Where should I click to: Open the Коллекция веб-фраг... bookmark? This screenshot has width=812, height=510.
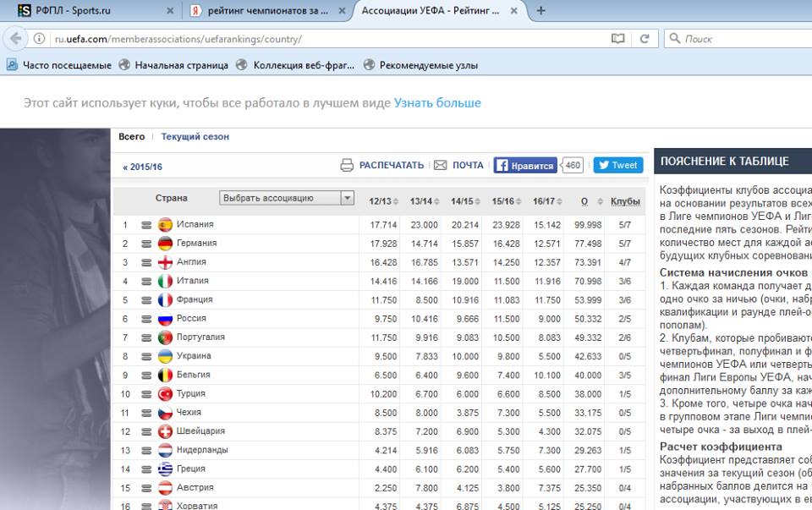295,65
